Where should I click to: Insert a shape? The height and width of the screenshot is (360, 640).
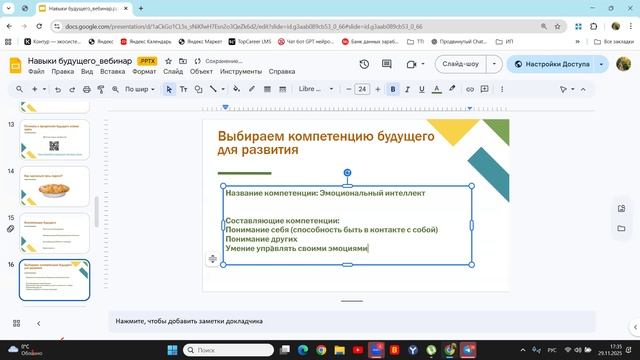tap(198, 89)
